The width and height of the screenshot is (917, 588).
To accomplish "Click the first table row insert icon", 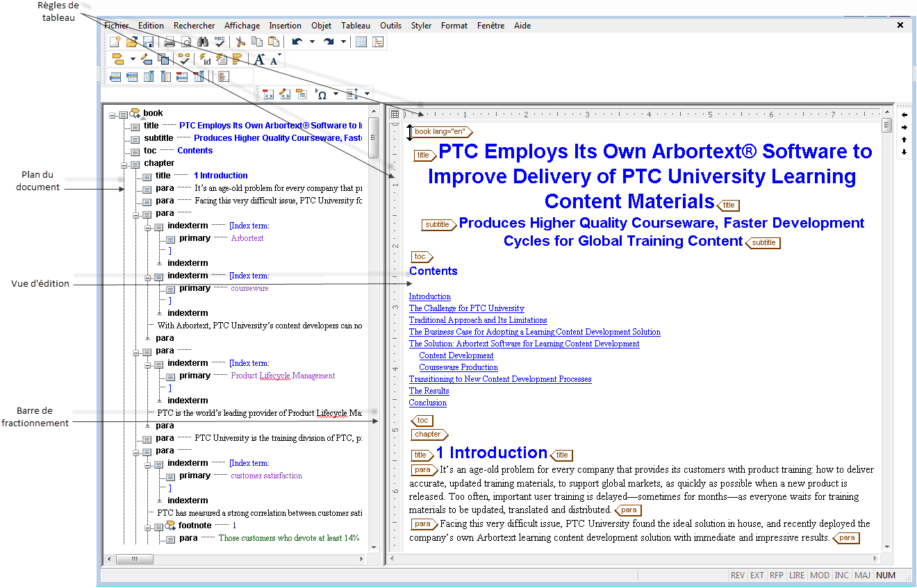I will pos(115,76).
